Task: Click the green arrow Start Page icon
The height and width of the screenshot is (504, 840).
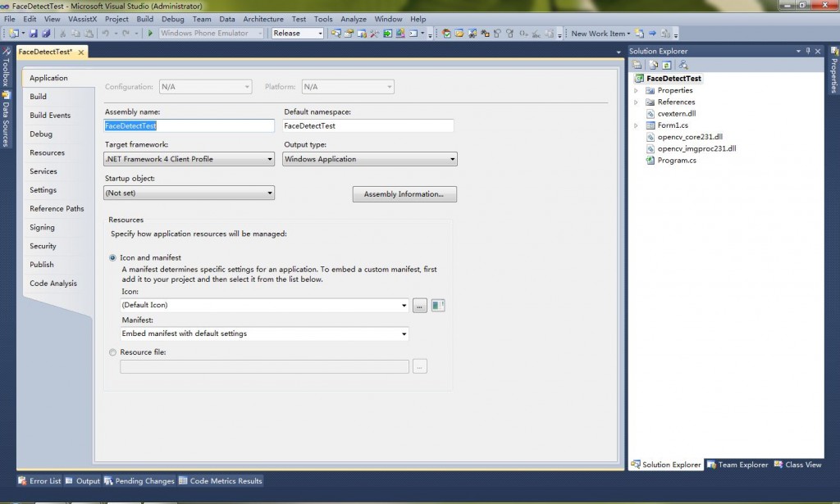Action: [x=387, y=33]
